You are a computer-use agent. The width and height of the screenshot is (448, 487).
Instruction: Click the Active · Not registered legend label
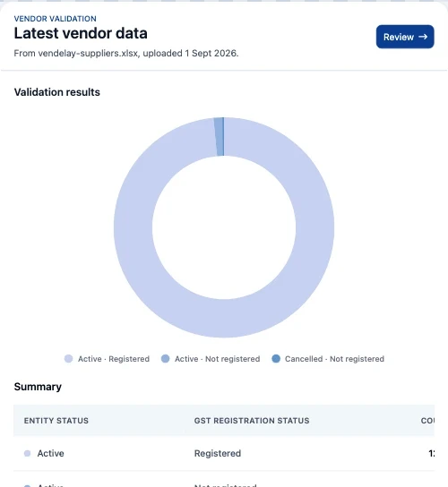pyautogui.click(x=217, y=359)
